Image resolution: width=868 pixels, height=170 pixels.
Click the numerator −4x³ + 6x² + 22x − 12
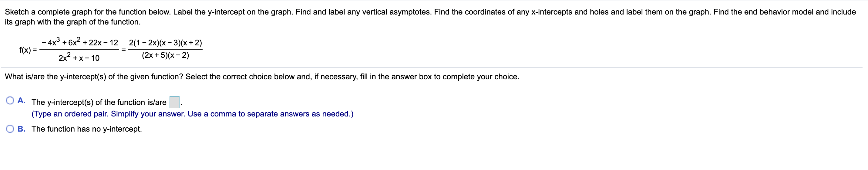79,42
